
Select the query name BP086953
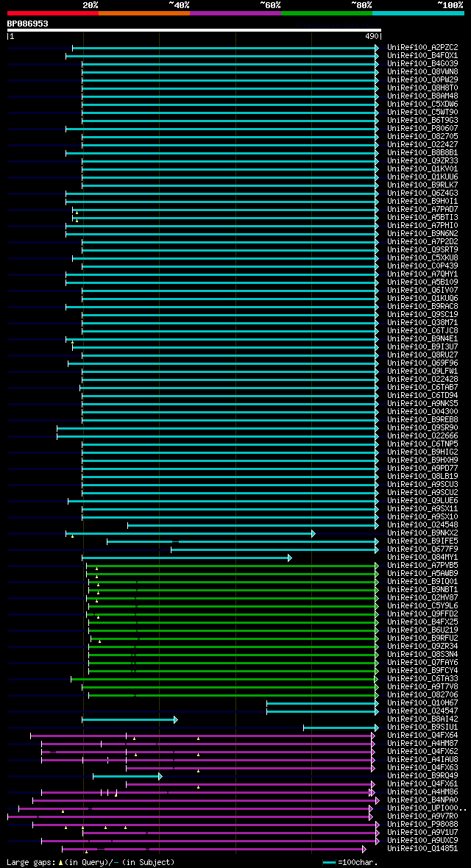pos(28,24)
